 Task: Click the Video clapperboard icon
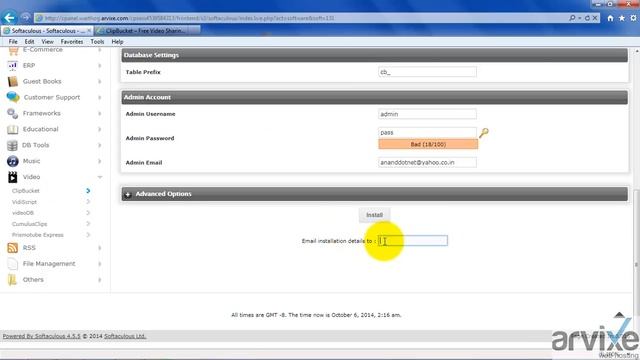point(13,177)
